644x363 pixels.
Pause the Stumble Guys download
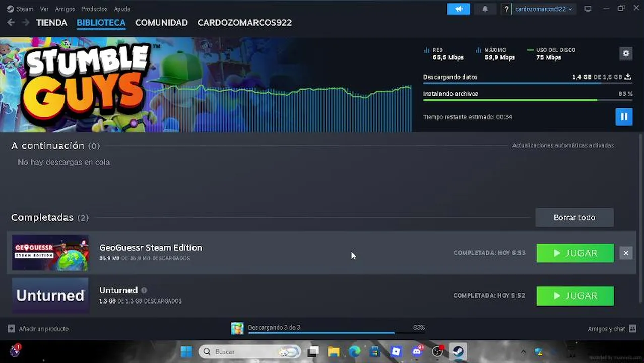(624, 117)
